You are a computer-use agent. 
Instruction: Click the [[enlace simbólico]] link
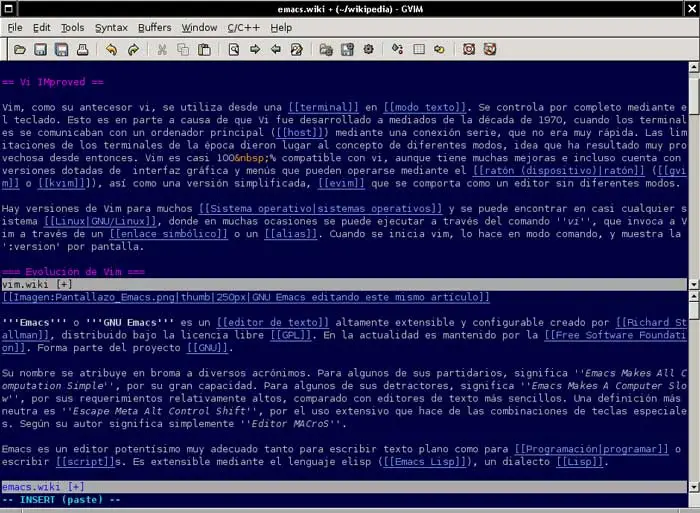(x=168, y=234)
